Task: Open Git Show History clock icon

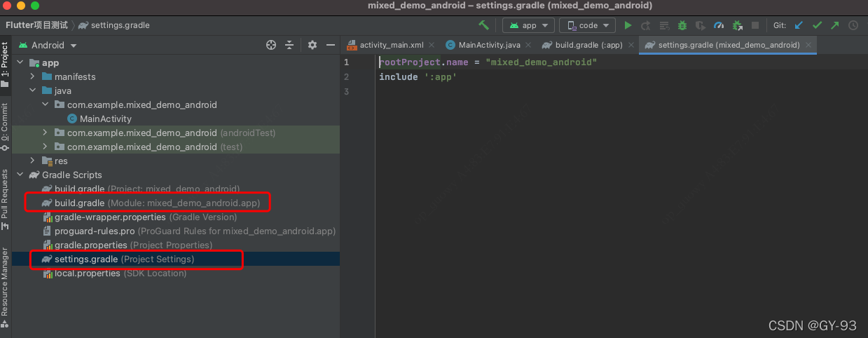Action: click(853, 25)
